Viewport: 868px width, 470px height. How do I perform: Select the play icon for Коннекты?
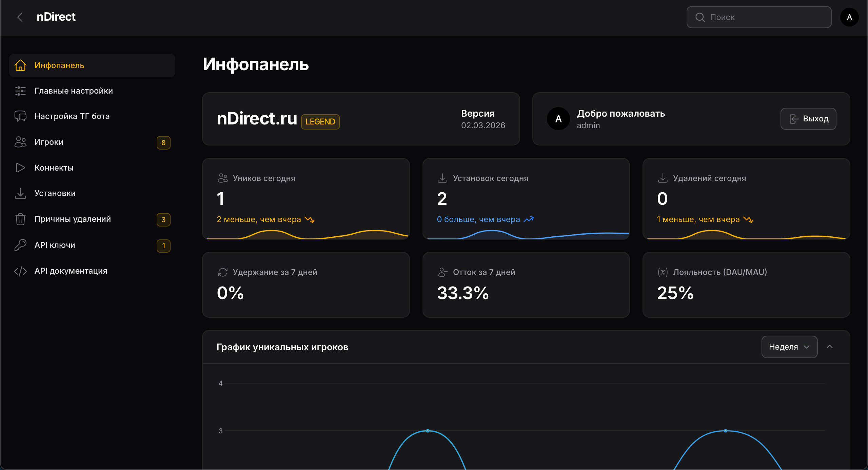[x=21, y=168]
